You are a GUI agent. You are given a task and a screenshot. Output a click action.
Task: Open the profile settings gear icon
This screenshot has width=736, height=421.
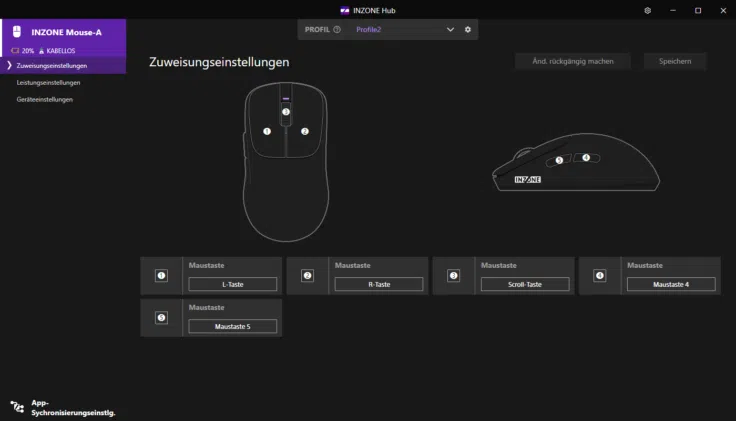click(467, 30)
